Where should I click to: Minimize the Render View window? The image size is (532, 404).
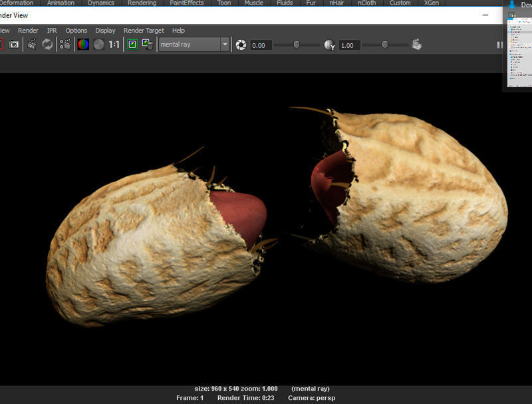pos(485,15)
